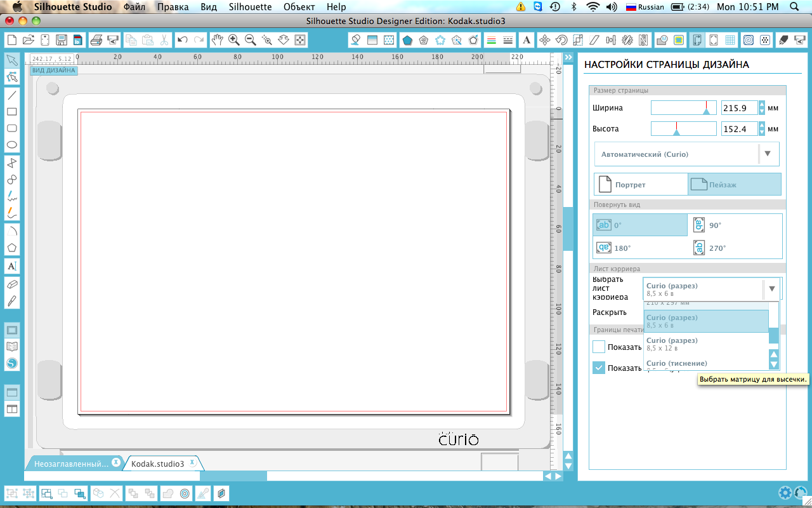Select the Pan hand tool
The image size is (812, 508).
click(218, 40)
